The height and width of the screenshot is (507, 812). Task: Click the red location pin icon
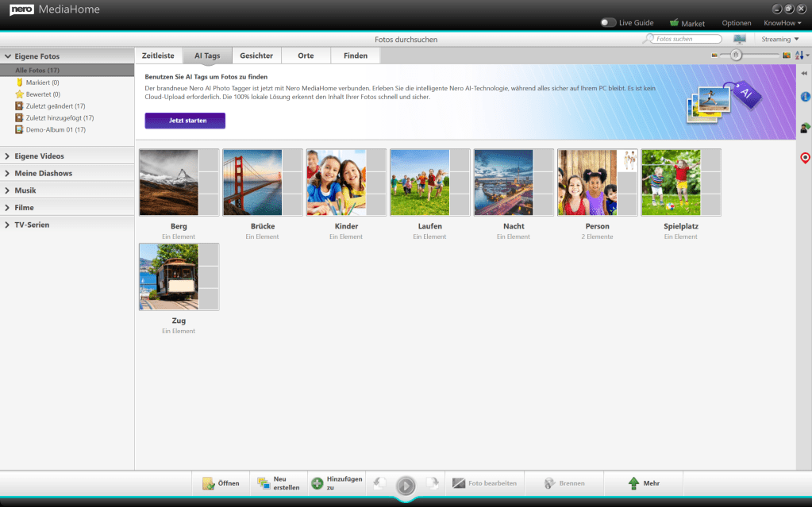point(805,158)
